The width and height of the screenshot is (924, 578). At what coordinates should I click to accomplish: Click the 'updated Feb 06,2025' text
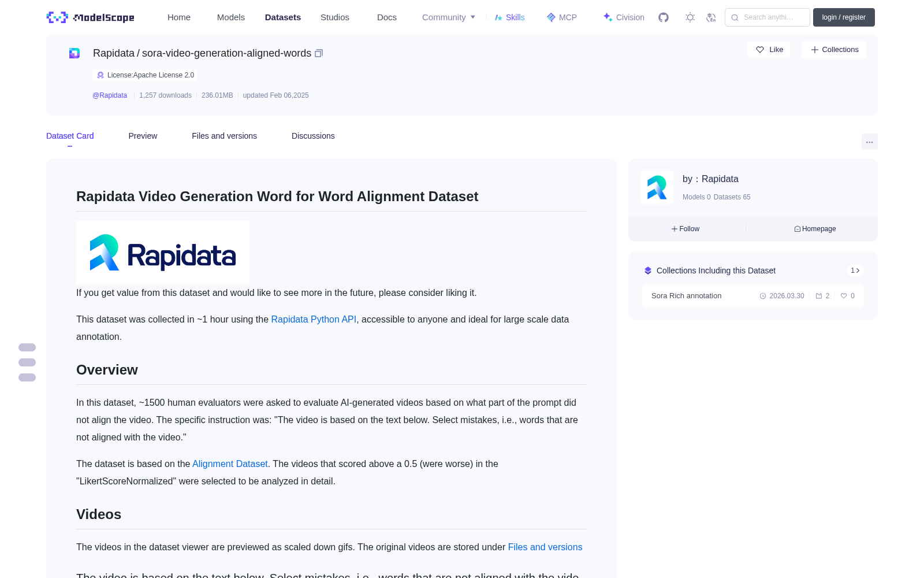[275, 95]
